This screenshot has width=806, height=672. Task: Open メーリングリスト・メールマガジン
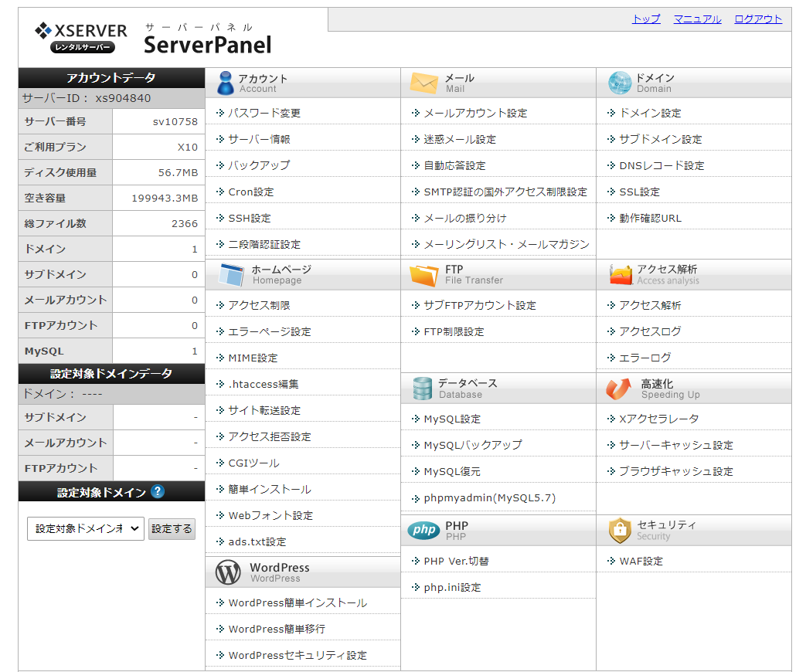coord(506,244)
